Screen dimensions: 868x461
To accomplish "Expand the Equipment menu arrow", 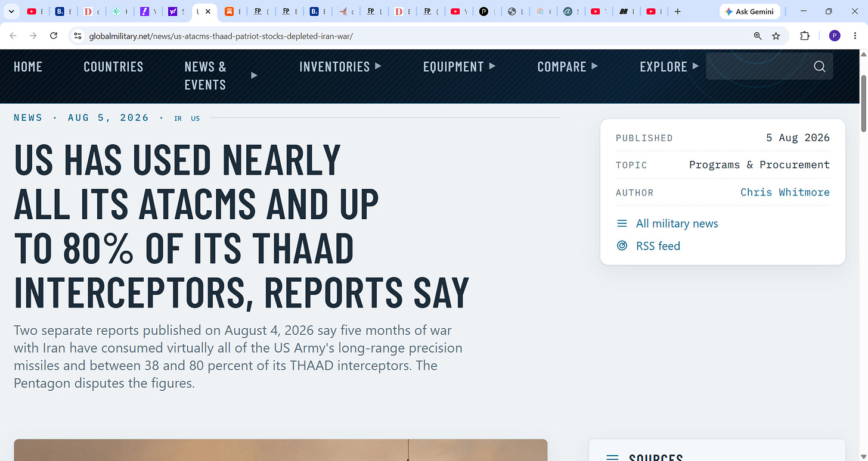I will click(x=492, y=66).
